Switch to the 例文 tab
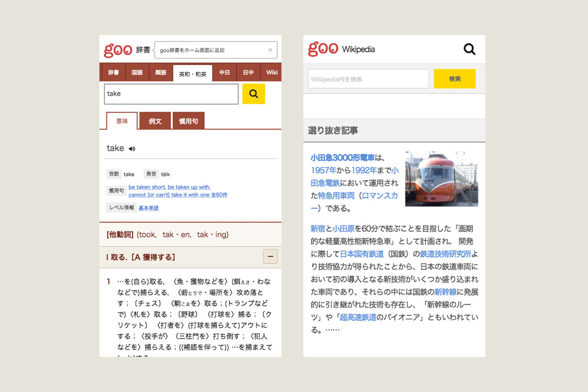The height and width of the screenshot is (392, 588). pos(155,121)
